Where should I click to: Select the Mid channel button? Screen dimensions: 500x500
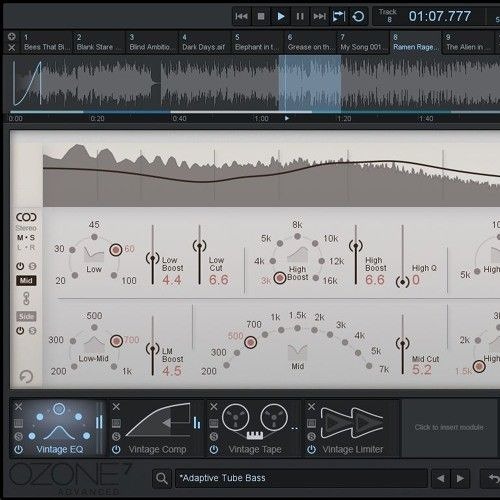pyautogui.click(x=26, y=281)
